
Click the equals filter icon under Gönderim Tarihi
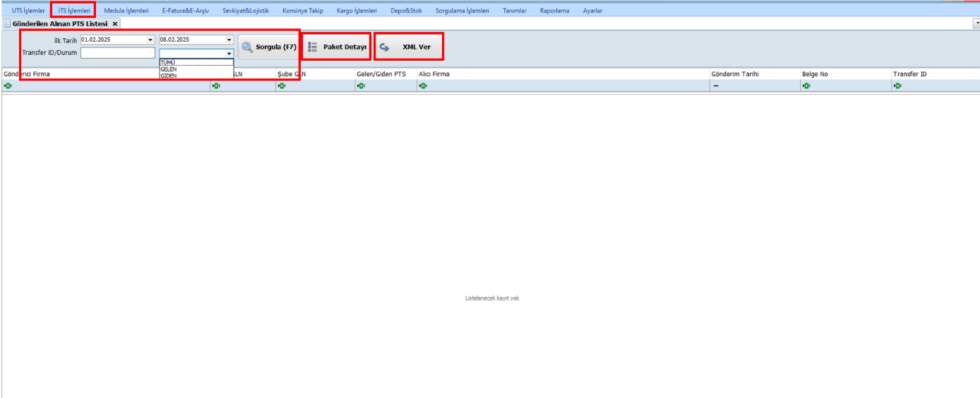pos(715,86)
